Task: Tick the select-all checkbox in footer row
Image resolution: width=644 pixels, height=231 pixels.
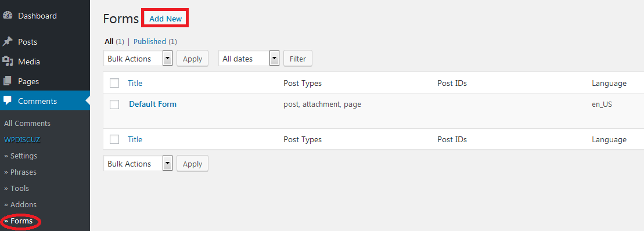Action: click(114, 139)
